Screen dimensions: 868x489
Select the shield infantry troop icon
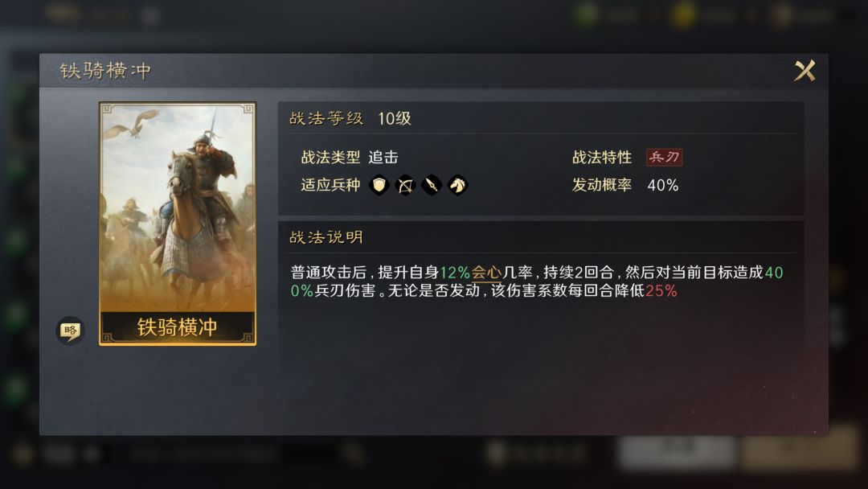point(379,185)
